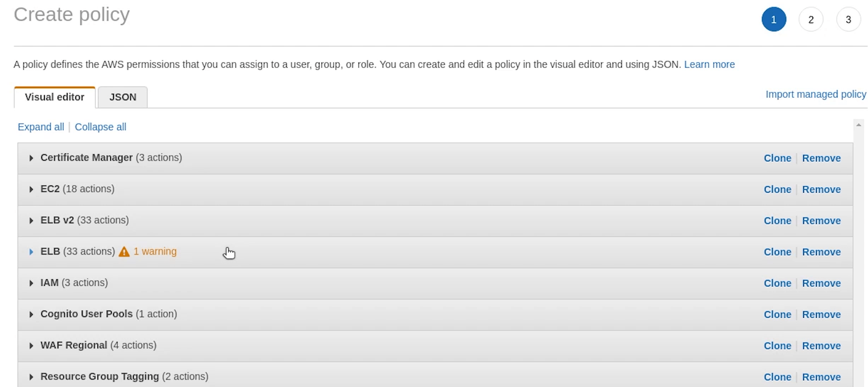Select the Visual editor tab
The height and width of the screenshot is (387, 868).
click(x=54, y=97)
